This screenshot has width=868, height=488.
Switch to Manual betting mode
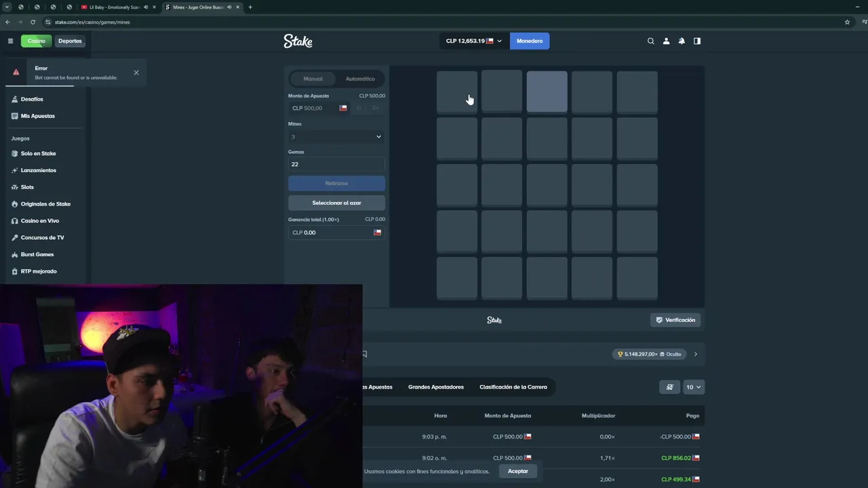click(313, 79)
